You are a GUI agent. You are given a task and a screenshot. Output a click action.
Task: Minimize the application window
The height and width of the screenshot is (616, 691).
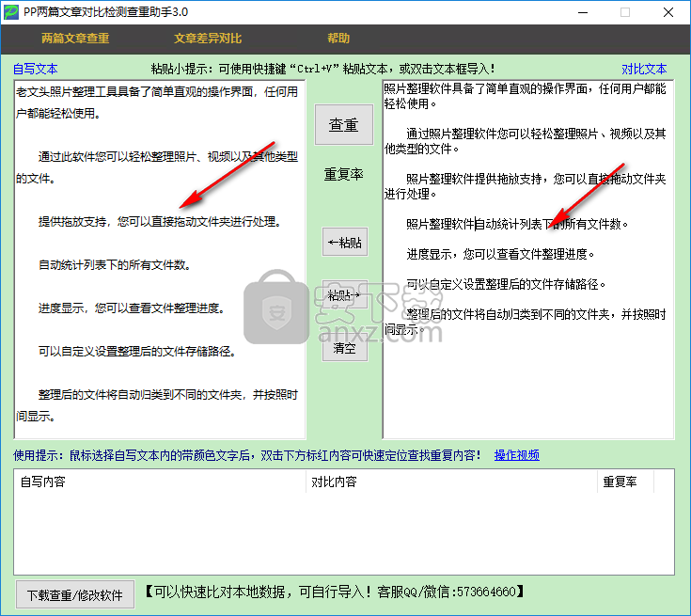coord(583,12)
